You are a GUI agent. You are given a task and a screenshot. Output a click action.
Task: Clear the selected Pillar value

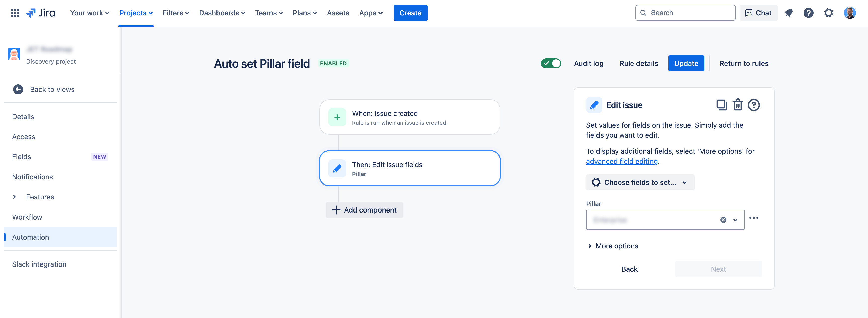coord(723,220)
